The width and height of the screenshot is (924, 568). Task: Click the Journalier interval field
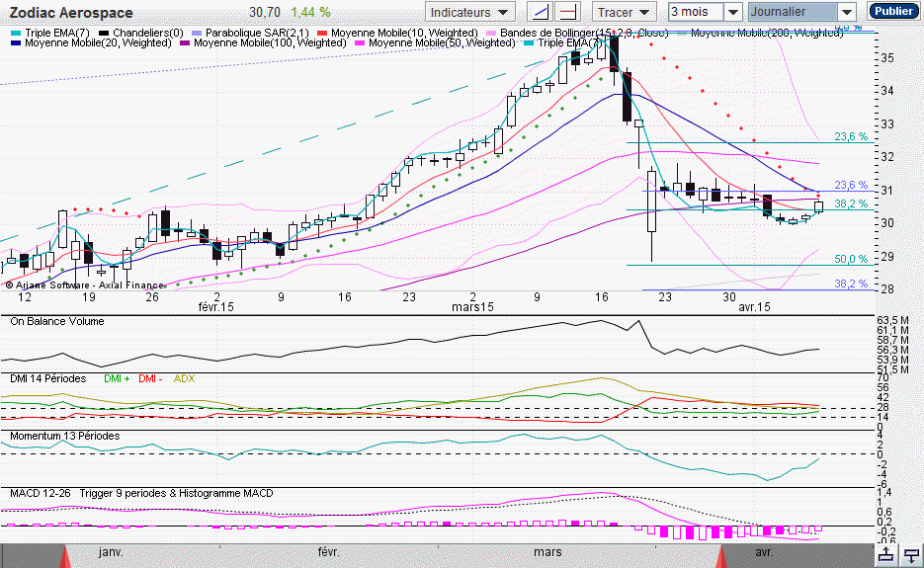click(793, 12)
